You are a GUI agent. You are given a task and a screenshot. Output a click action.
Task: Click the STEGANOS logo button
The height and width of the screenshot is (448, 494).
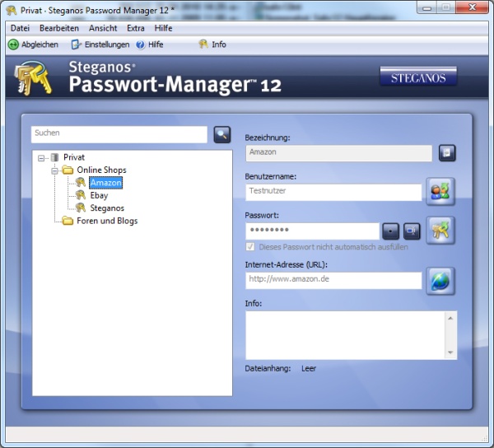418,76
